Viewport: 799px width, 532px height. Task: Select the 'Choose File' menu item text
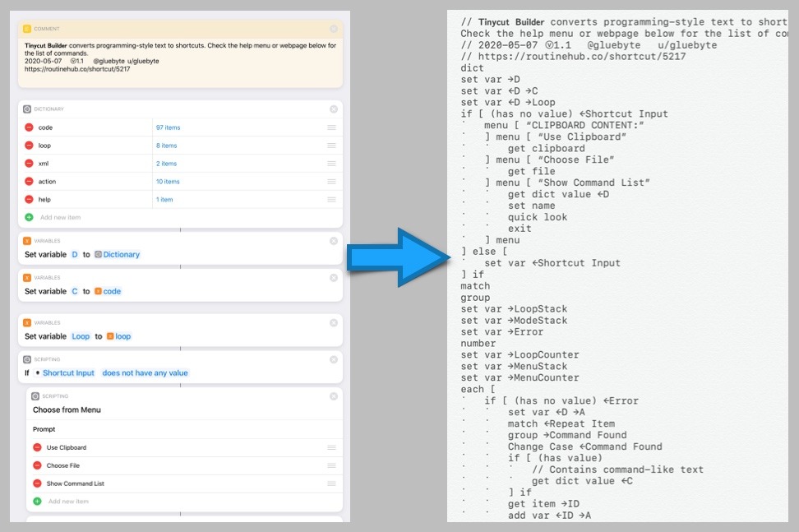click(x=63, y=465)
